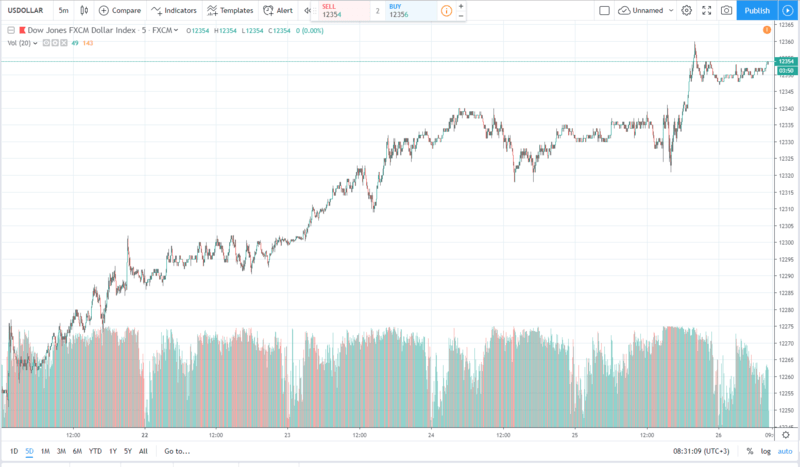Open the USDOLLAR symbol search

click(x=25, y=10)
